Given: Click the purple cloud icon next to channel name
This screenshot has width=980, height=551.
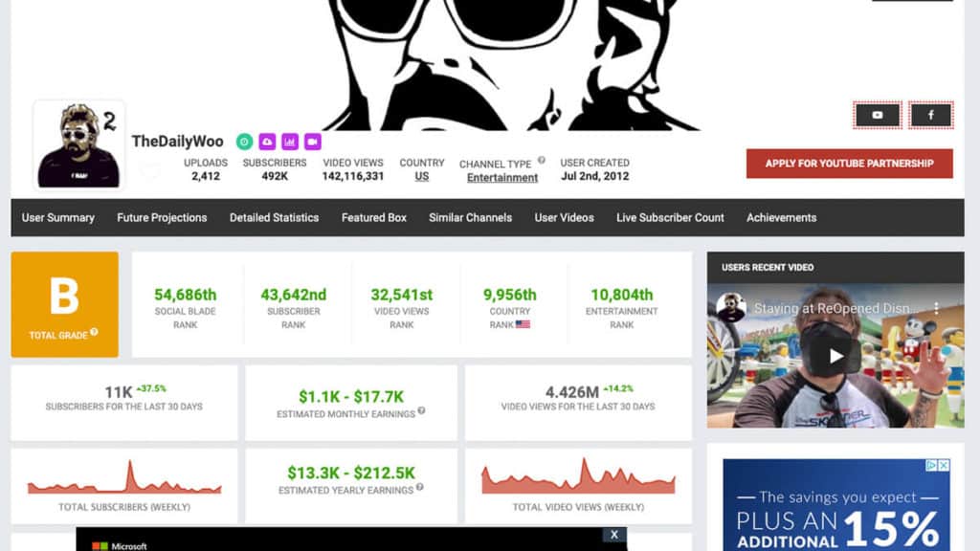Looking at the screenshot, I should click(x=267, y=142).
